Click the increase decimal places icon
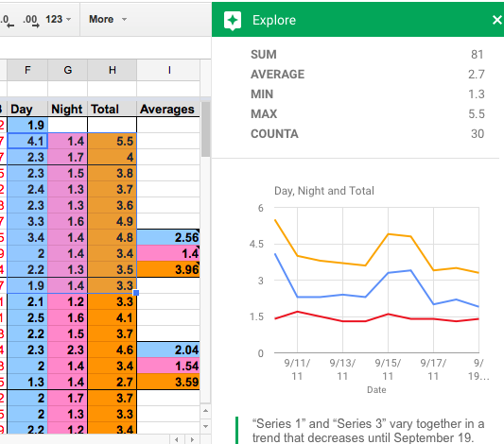Viewport: 504px width, 444px height. pyautogui.click(x=31, y=21)
